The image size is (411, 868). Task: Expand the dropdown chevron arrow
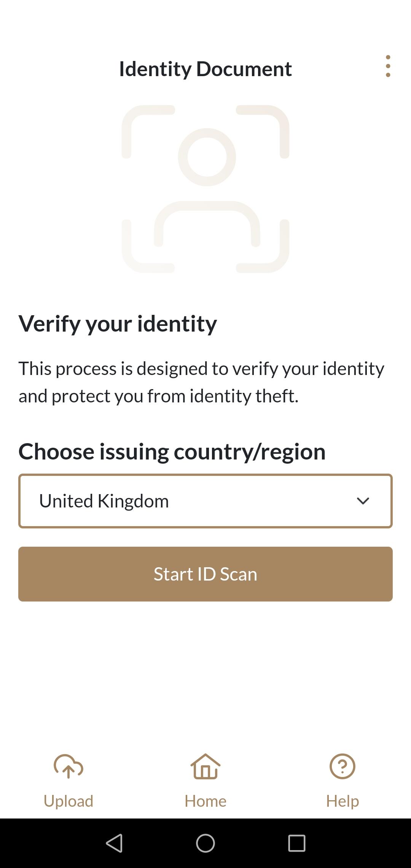click(363, 501)
